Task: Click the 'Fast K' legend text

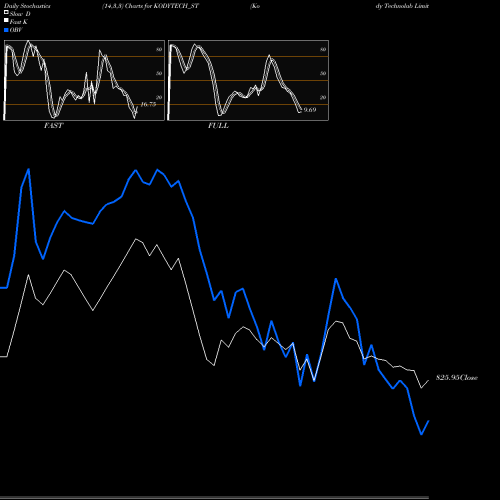Action: (x=19, y=22)
